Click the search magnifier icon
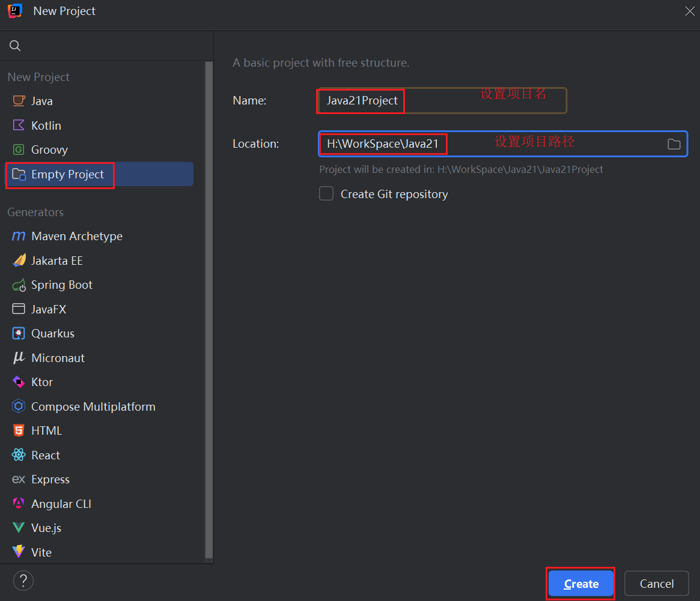700x601 pixels. 15,46
